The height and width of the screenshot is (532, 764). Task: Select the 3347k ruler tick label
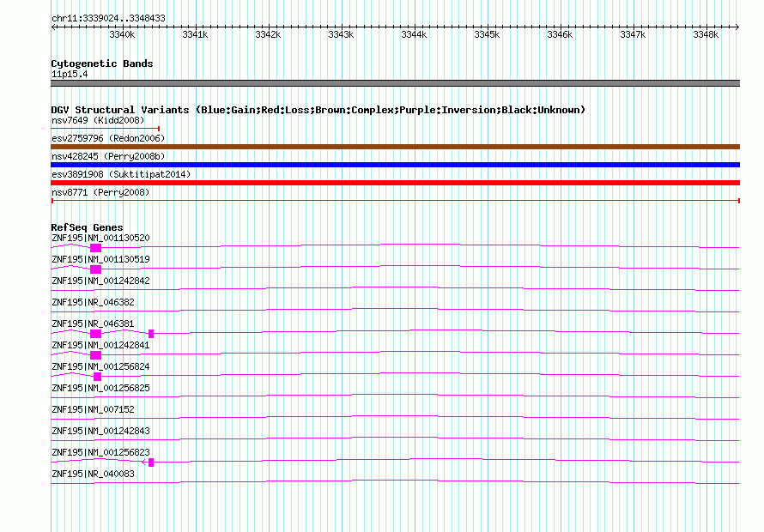click(x=633, y=34)
